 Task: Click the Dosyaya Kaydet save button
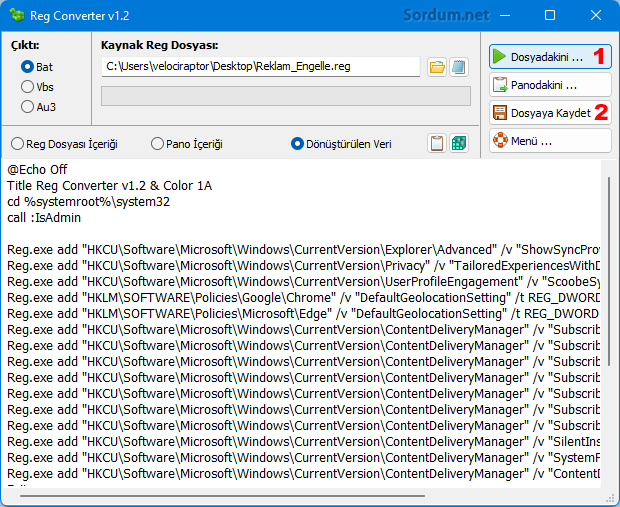[x=549, y=113]
